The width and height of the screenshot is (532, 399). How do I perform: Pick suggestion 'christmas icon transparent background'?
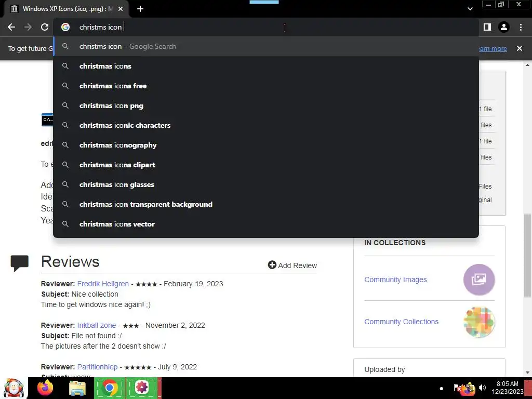(266, 204)
